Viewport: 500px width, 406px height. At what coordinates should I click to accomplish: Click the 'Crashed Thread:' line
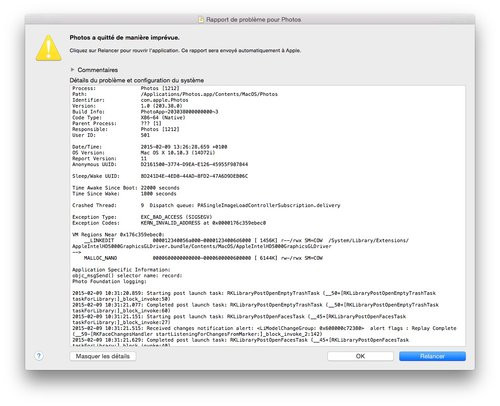click(x=206, y=205)
